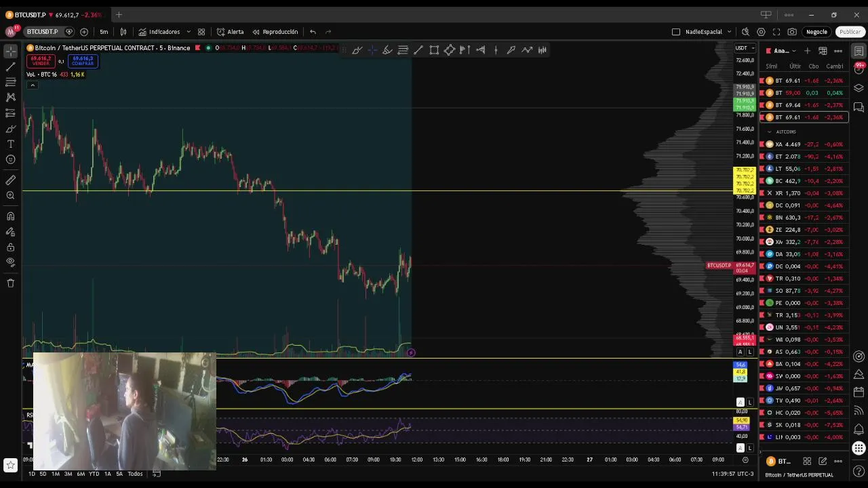868x488 pixels.
Task: Toggle the A auto scale button on price pane
Action: point(741,352)
